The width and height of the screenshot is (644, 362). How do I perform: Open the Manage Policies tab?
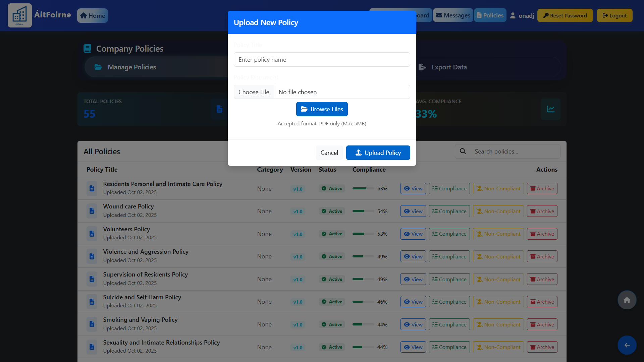pyautogui.click(x=156, y=67)
